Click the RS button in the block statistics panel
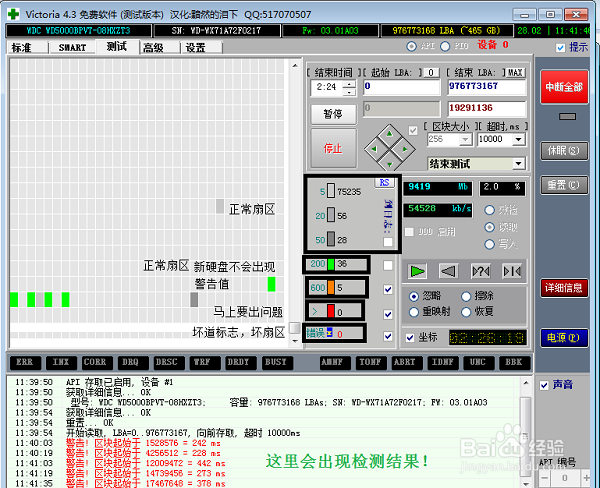This screenshot has width=600, height=488. pos(384,183)
